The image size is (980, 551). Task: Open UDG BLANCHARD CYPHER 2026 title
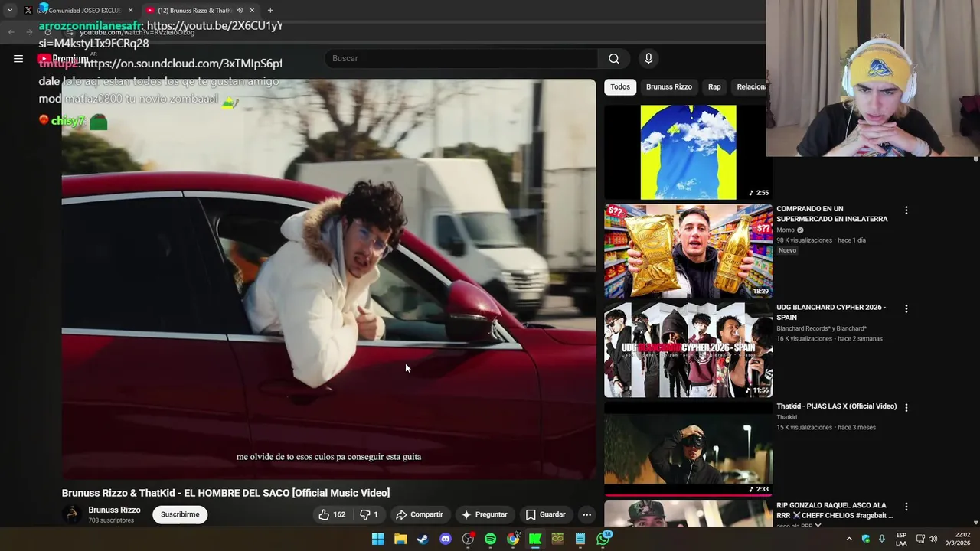tap(831, 312)
